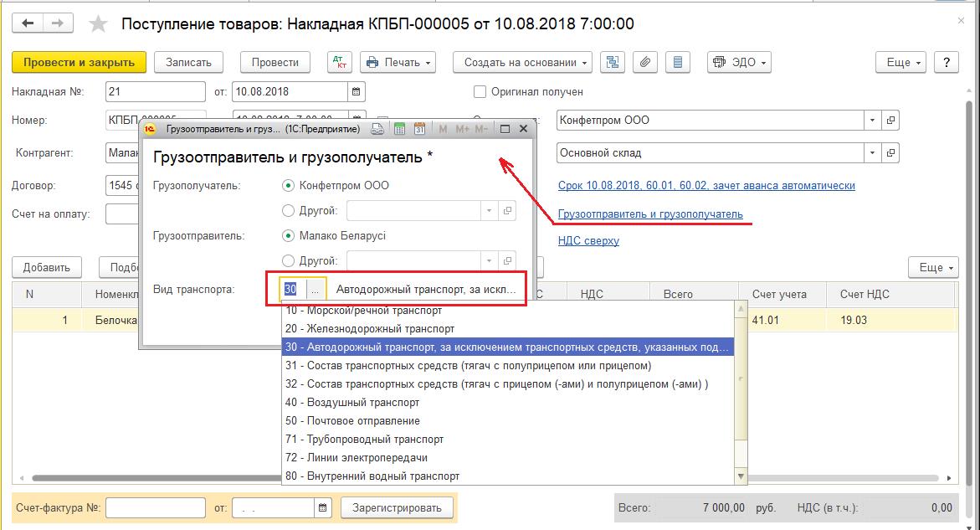Click M+ memory button in dialog title

click(462, 129)
